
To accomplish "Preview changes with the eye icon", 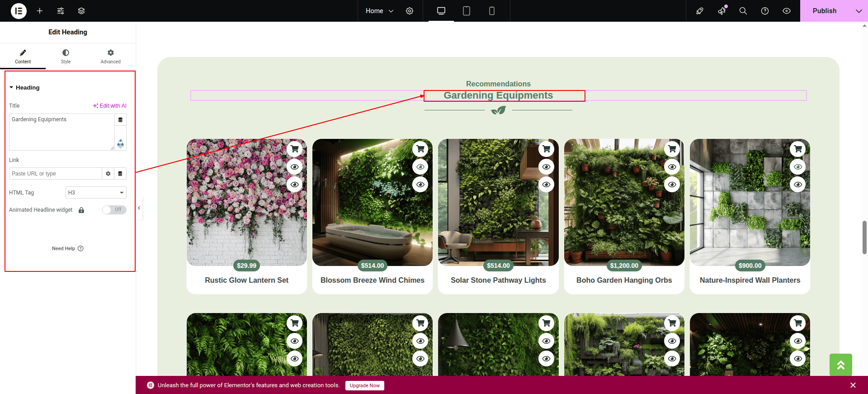I will tap(787, 11).
